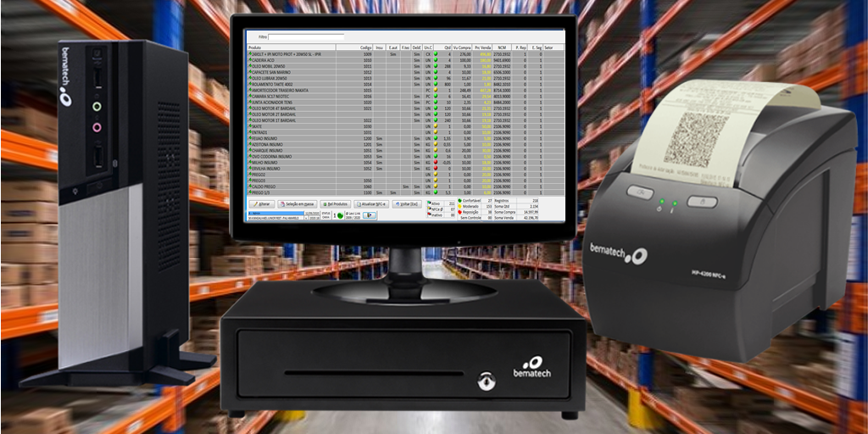Screen dimensions: 868x434
Task: Open the Rel Produtos report button
Action: click(337, 204)
